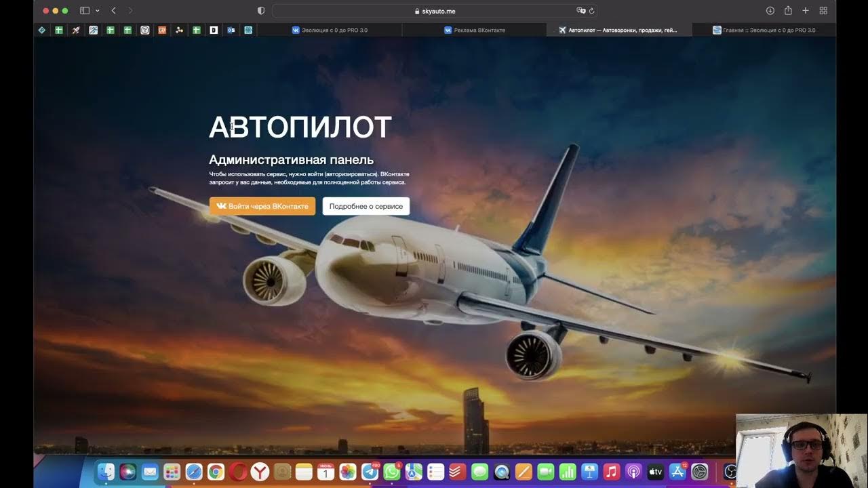This screenshot has width=868, height=488.
Task: Open Launchpad from the dock
Action: 172,472
